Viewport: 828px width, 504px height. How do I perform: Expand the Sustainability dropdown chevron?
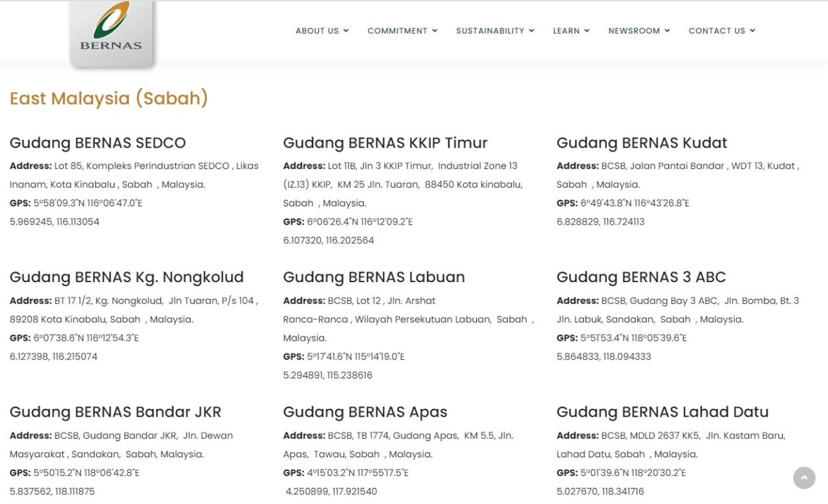[532, 31]
